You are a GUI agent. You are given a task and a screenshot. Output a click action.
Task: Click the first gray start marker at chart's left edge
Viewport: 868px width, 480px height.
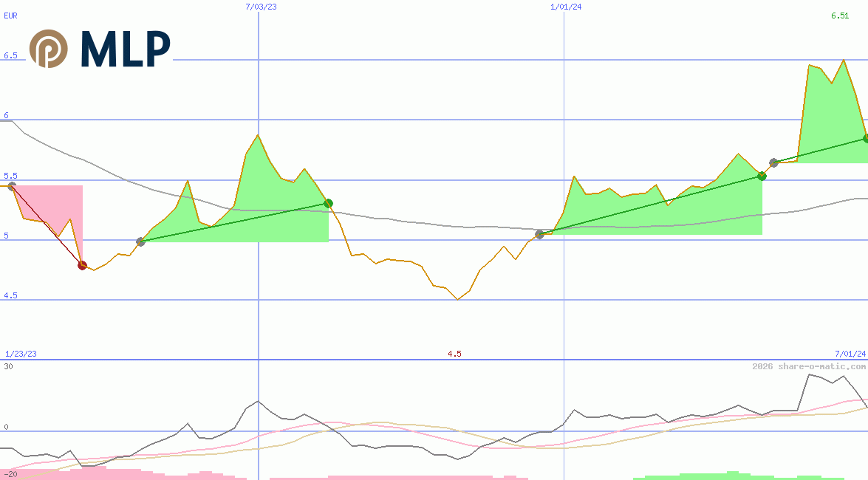click(x=11, y=186)
